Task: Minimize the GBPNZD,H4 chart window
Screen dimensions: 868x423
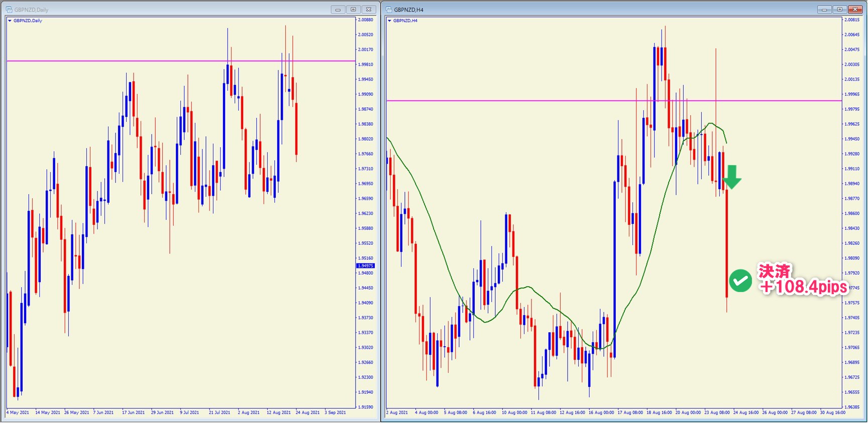Action: (x=824, y=10)
